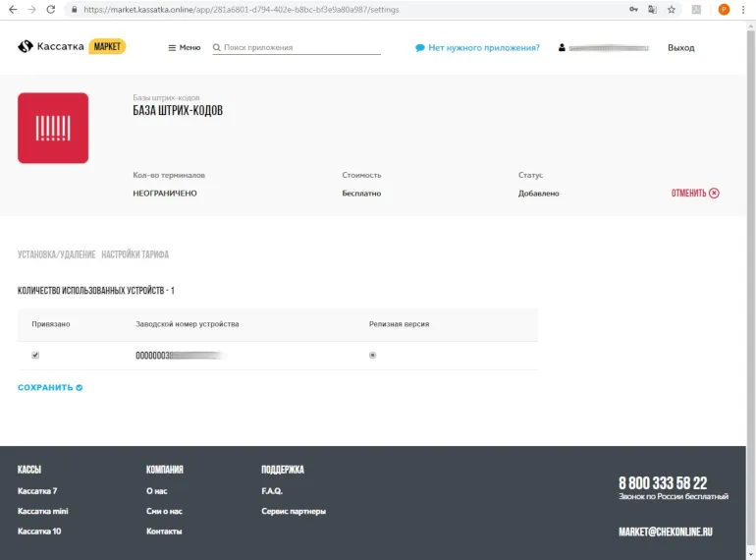
Task: Click the ОТМЕНИТЬ button
Action: [695, 193]
